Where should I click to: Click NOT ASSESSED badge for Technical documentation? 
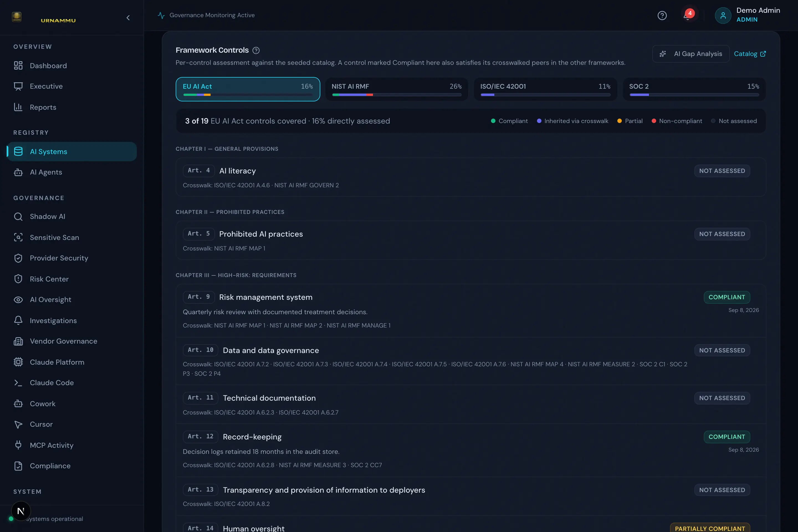tap(722, 398)
